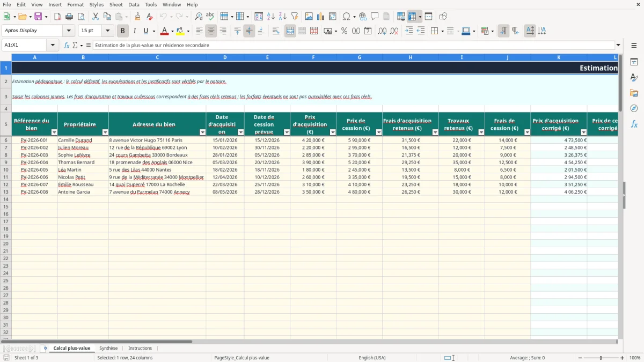Click the Clone formatting brush icon
Screen dimensions: 644x362
(x=138, y=17)
